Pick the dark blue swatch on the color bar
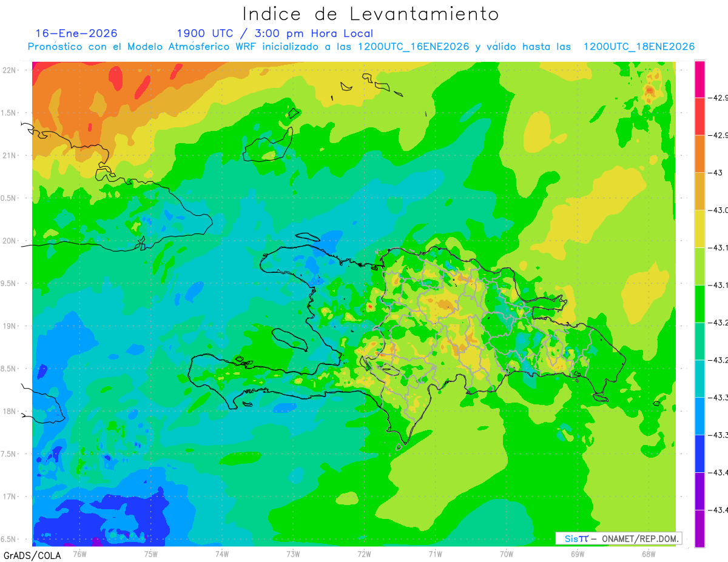The image size is (728, 562). 699,453
